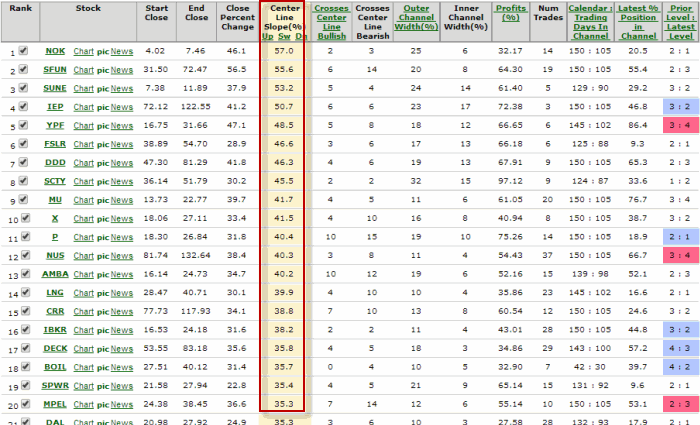Image resolution: width=700 pixels, height=425 pixels.
Task: Select Sw under Center Line Slope header
Action: pyautogui.click(x=284, y=36)
